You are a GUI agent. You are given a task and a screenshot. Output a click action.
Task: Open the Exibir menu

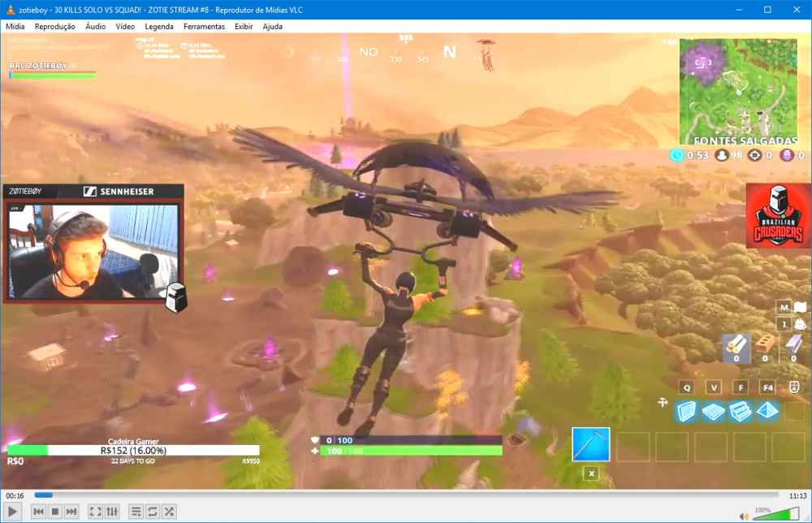tap(244, 27)
